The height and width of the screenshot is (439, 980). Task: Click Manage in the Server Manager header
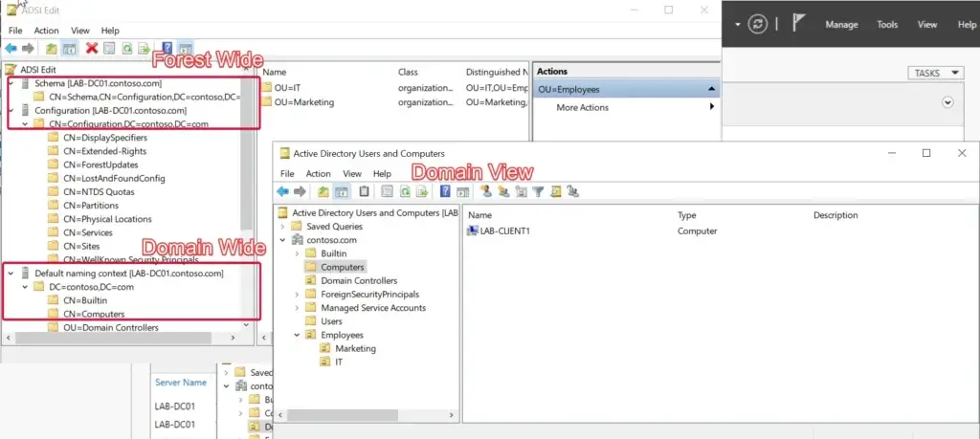(x=841, y=25)
